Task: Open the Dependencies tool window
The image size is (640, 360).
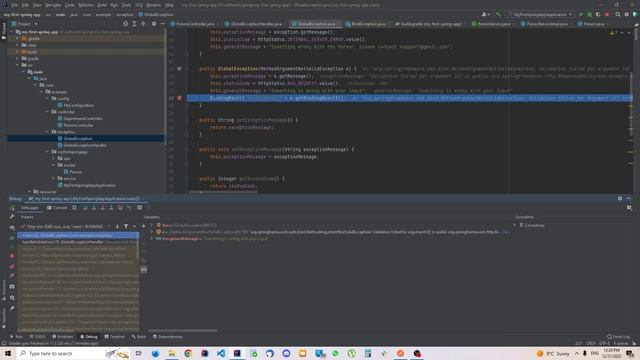Action: (167, 337)
